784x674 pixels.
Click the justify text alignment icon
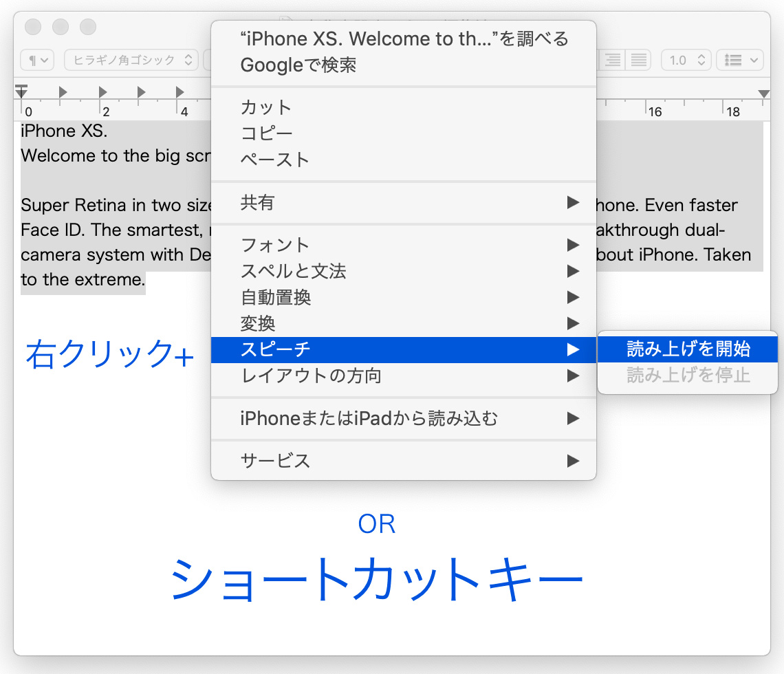(638, 61)
